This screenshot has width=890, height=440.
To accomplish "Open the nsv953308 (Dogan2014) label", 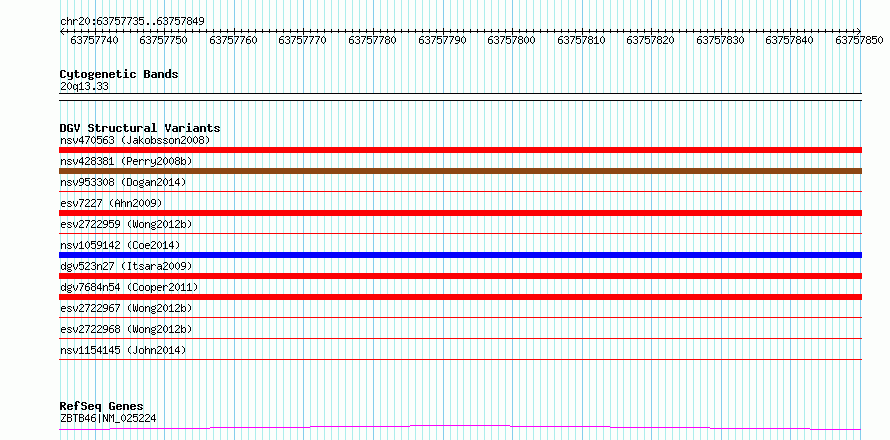I will 123,182.
